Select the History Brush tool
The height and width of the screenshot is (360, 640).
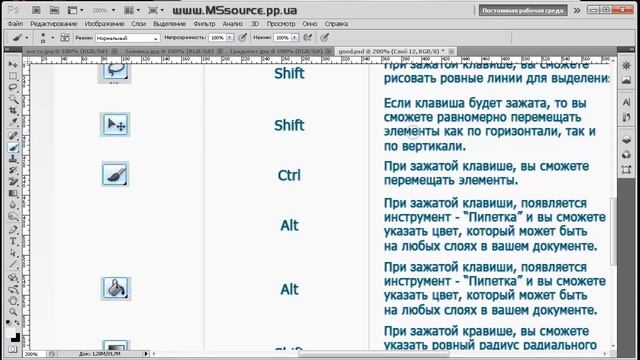(x=13, y=170)
